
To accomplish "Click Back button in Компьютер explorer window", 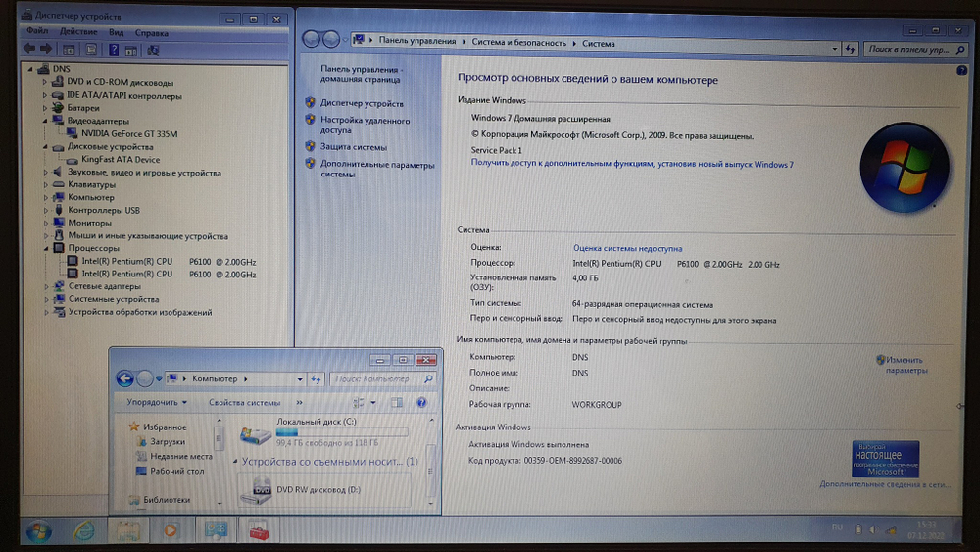I will [x=125, y=378].
